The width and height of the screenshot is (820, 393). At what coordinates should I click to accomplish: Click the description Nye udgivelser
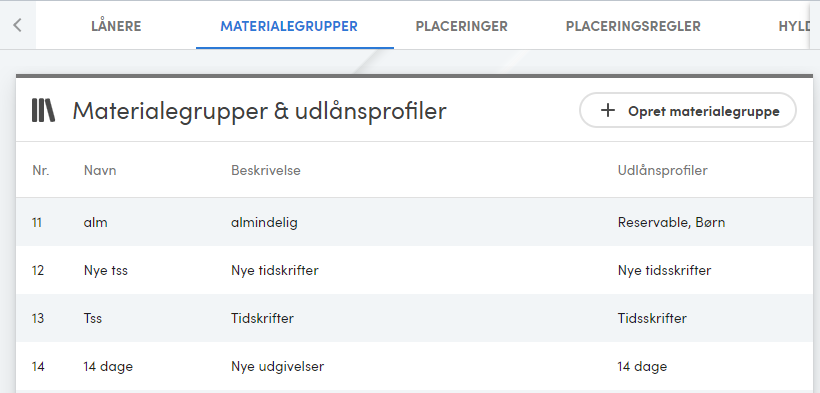pyautogui.click(x=277, y=367)
